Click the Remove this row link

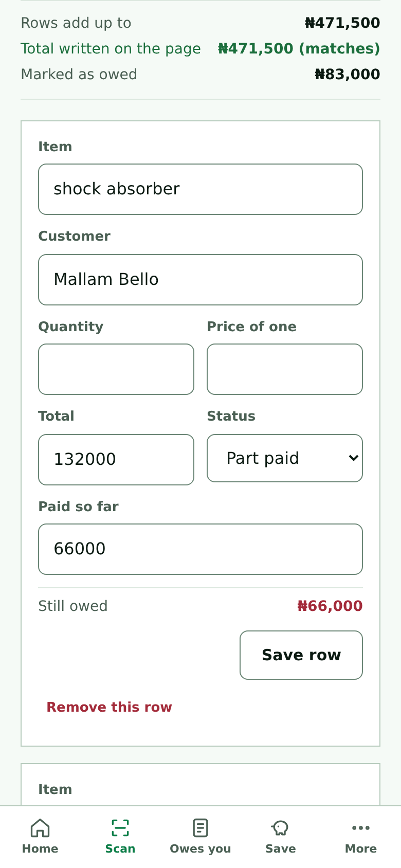click(x=110, y=707)
